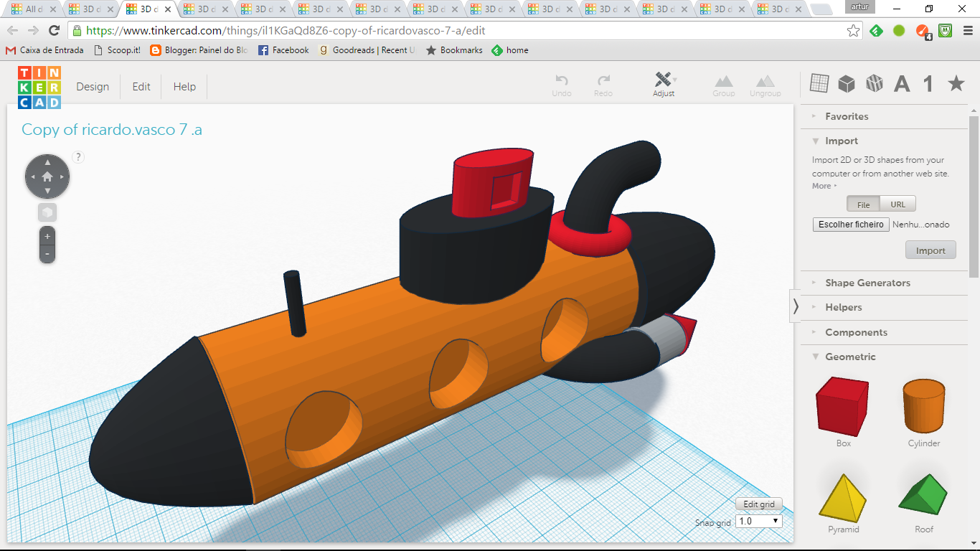Click the Group shapes icon
The image size is (980, 551).
723,81
